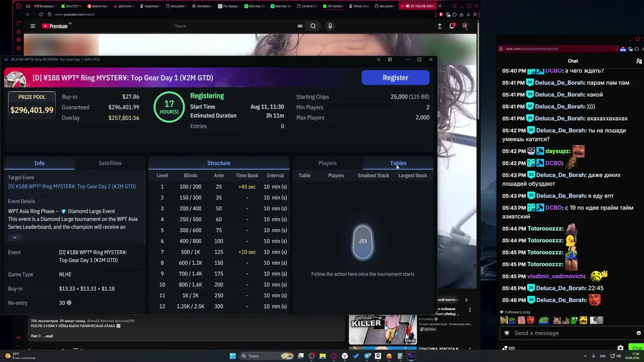Viewport: 644px width, 362px height.
Task: Select the Tables tab
Action: 398,163
